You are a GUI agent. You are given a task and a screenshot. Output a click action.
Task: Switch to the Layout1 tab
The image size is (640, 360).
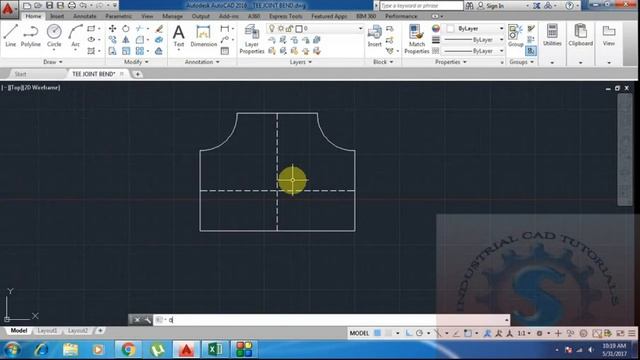pyautogui.click(x=47, y=331)
